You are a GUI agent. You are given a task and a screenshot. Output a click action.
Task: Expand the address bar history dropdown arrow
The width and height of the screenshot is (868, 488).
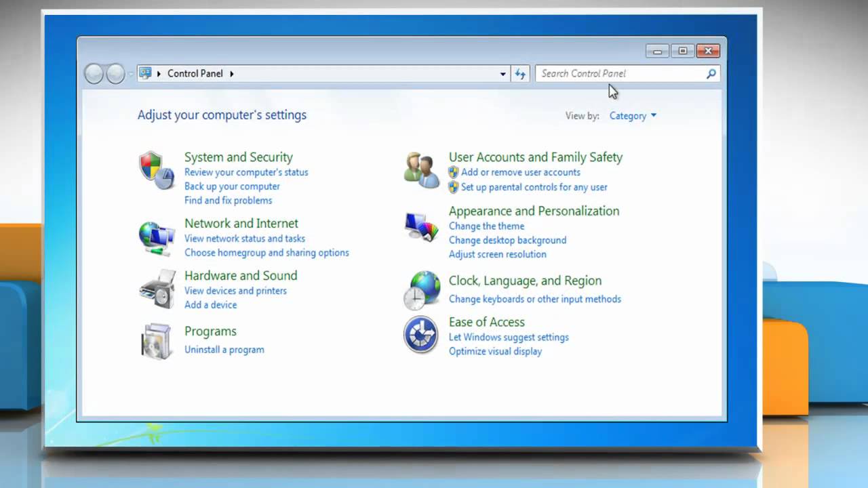tap(502, 74)
